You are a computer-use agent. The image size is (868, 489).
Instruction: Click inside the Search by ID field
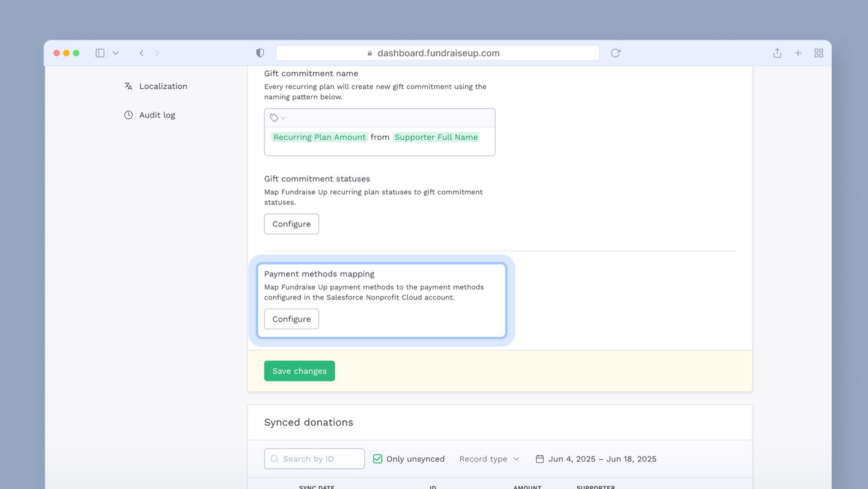318,458
